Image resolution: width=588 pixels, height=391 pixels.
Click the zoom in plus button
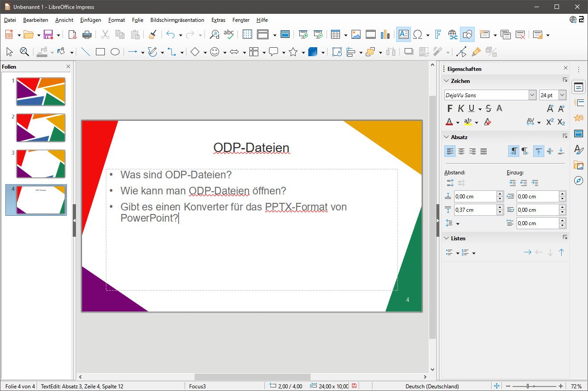coord(561,386)
